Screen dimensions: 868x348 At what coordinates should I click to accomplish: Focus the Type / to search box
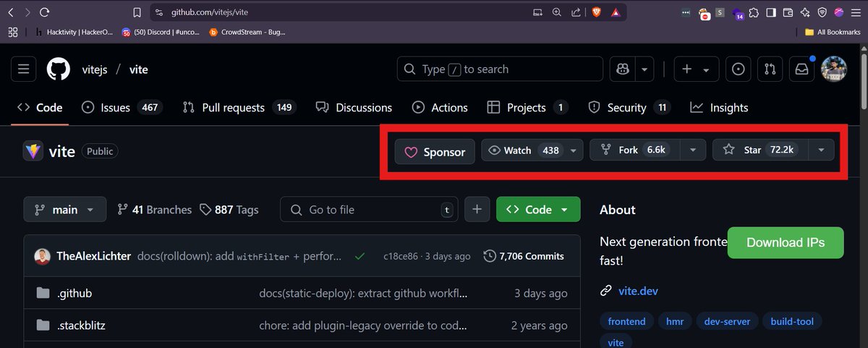[x=500, y=69]
